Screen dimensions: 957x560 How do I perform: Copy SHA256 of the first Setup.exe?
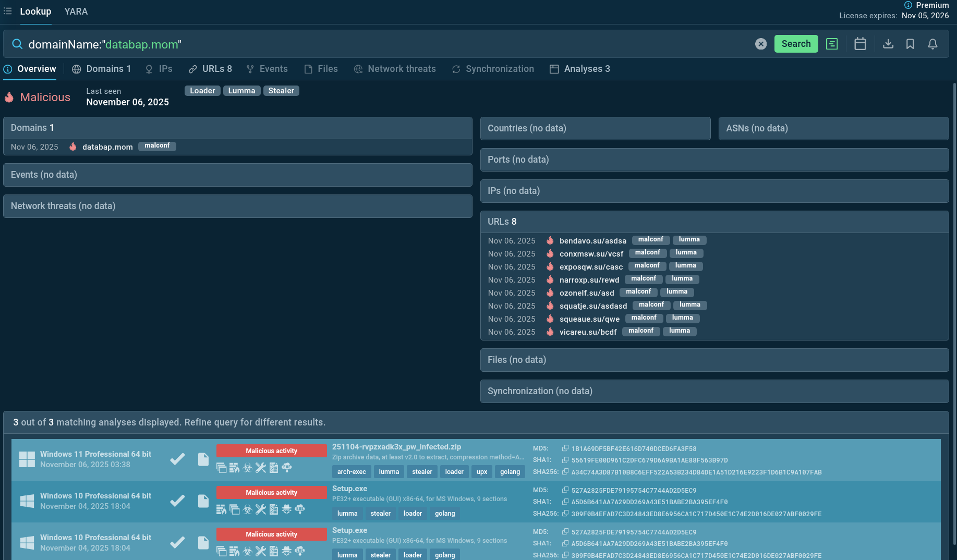565,514
